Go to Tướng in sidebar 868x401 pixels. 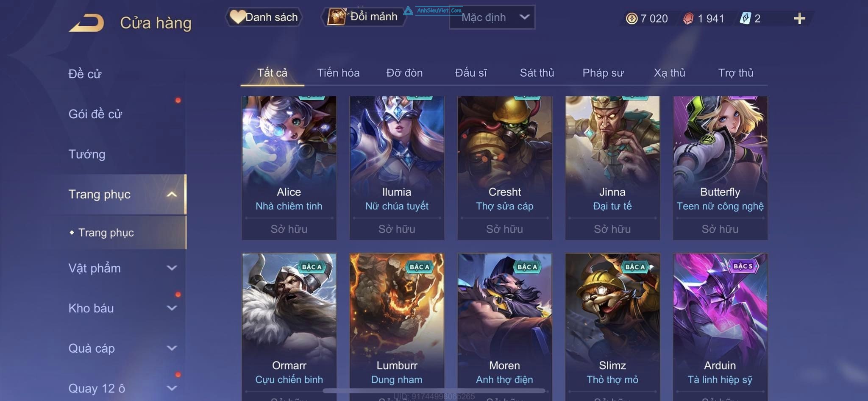click(x=87, y=154)
